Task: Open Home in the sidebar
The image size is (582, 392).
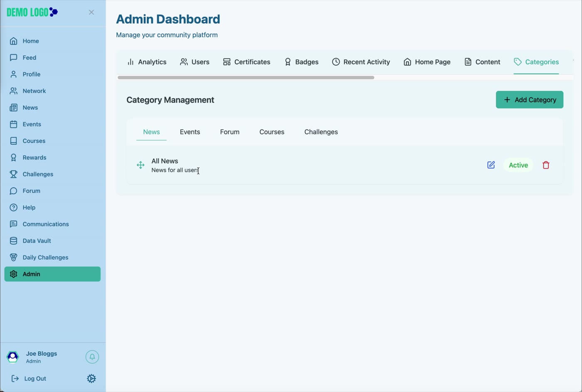Action: pyautogui.click(x=52, y=41)
